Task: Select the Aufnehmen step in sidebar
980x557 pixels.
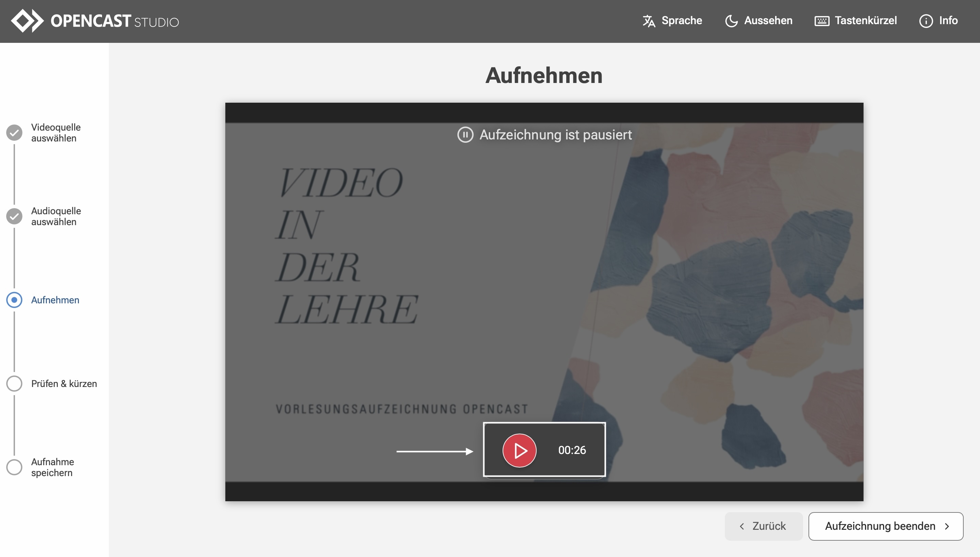Action: (x=43, y=300)
